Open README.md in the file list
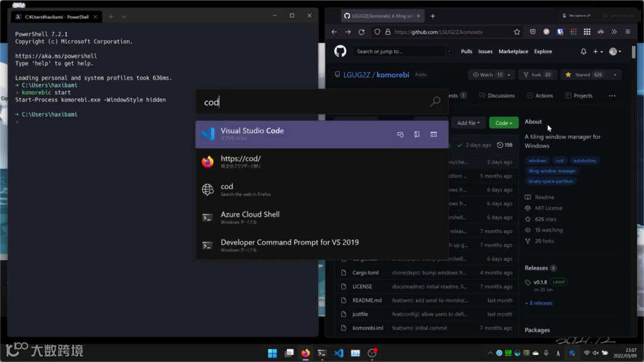The width and height of the screenshot is (644, 362). coord(367,301)
